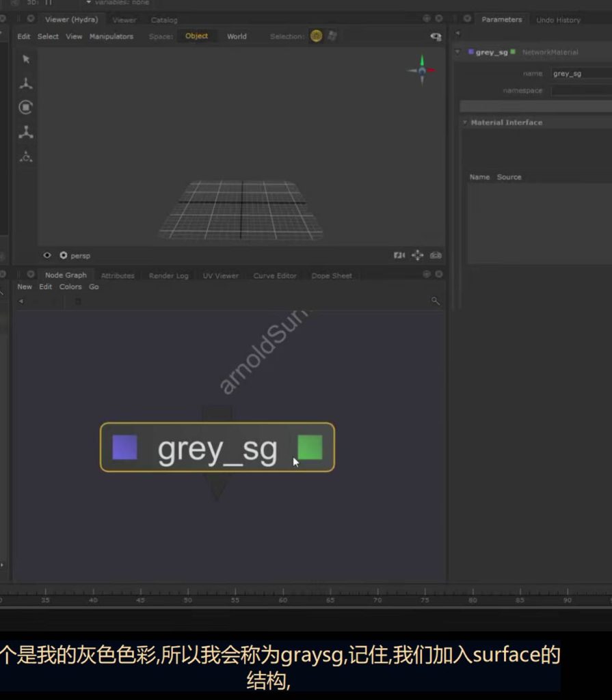Open the Undo History tab
Screen dimensions: 612x700
click(558, 20)
